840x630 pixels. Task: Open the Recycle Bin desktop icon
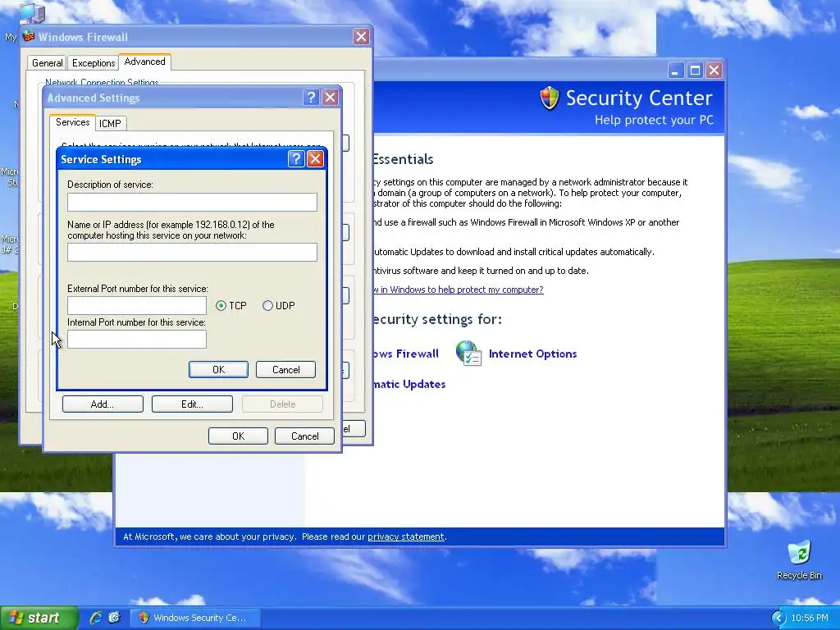799,559
